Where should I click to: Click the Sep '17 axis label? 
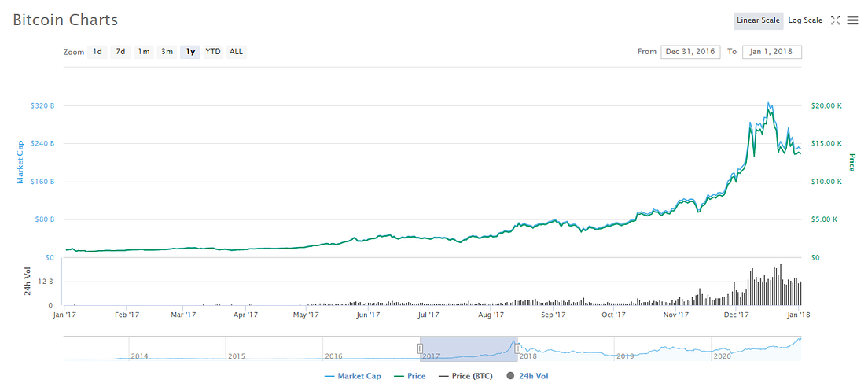point(553,315)
